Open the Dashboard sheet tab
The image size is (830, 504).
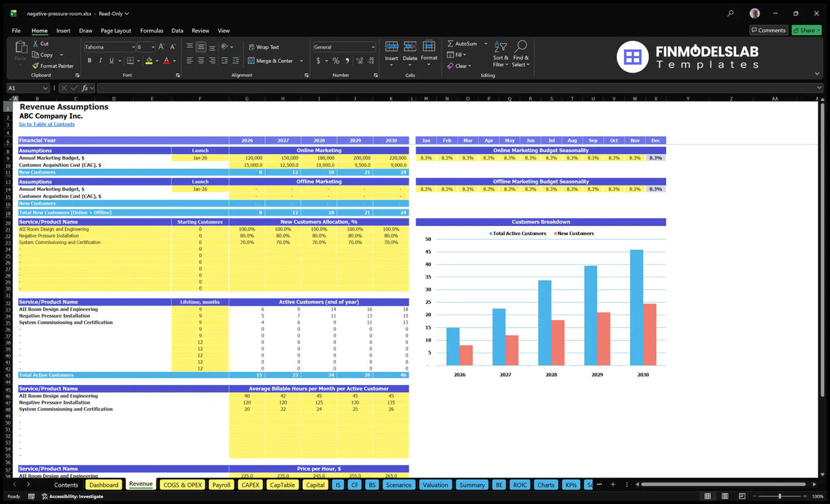tap(104, 485)
